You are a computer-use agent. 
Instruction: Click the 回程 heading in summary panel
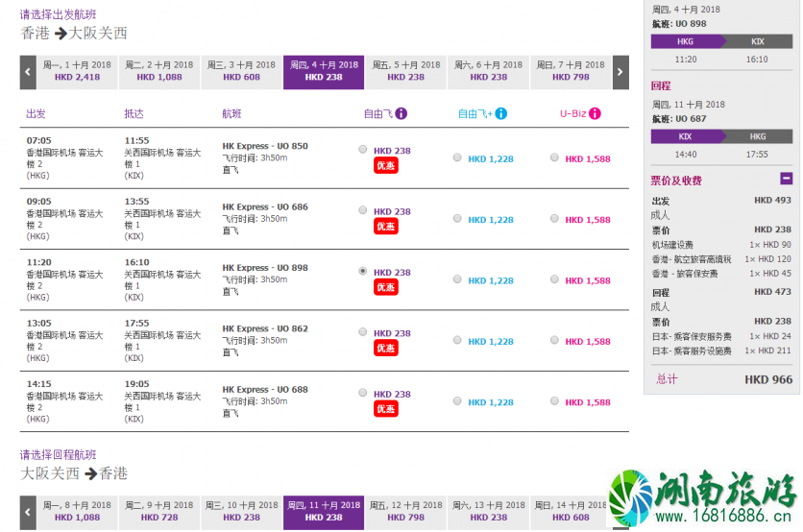661,85
